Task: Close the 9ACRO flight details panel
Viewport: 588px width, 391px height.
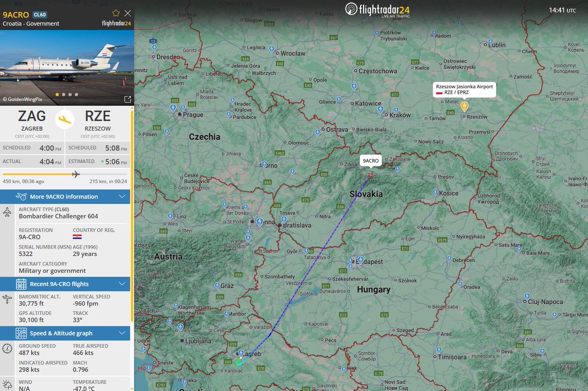Action: click(128, 13)
